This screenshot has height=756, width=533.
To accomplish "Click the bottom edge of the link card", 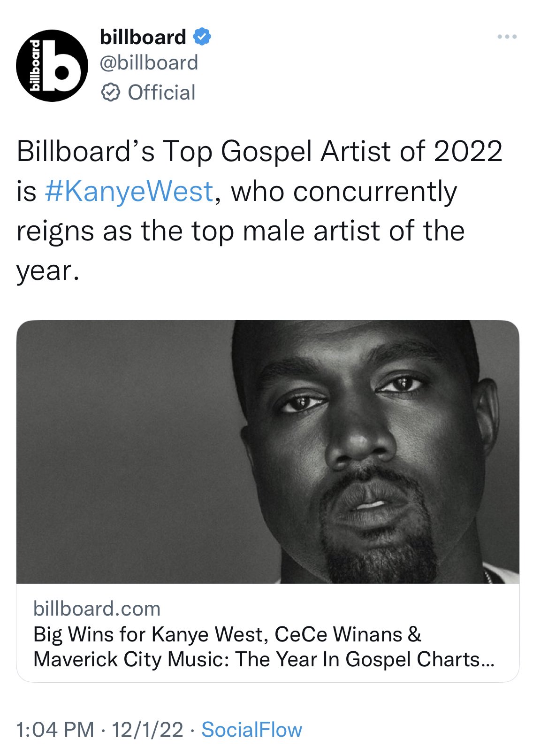I will pyautogui.click(x=268, y=681).
